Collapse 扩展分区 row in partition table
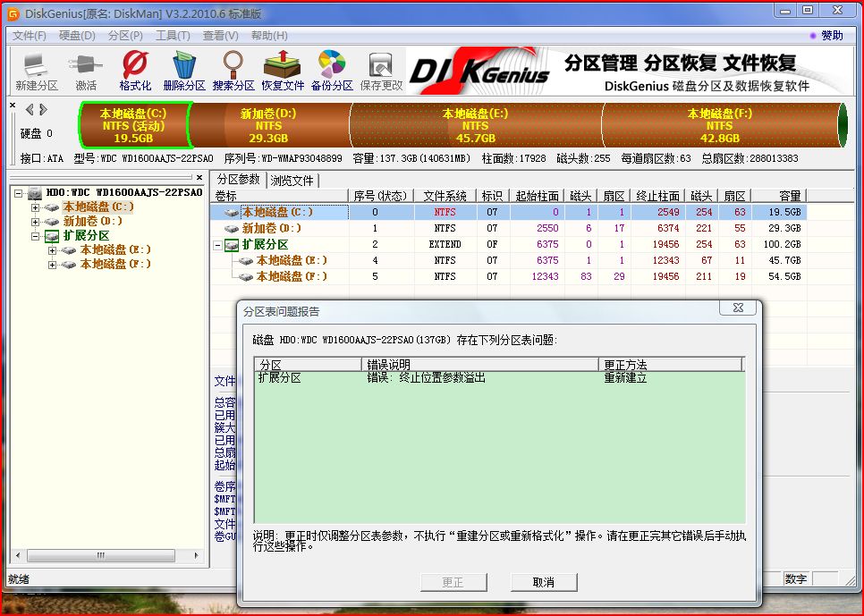864x616 pixels. 218,245
